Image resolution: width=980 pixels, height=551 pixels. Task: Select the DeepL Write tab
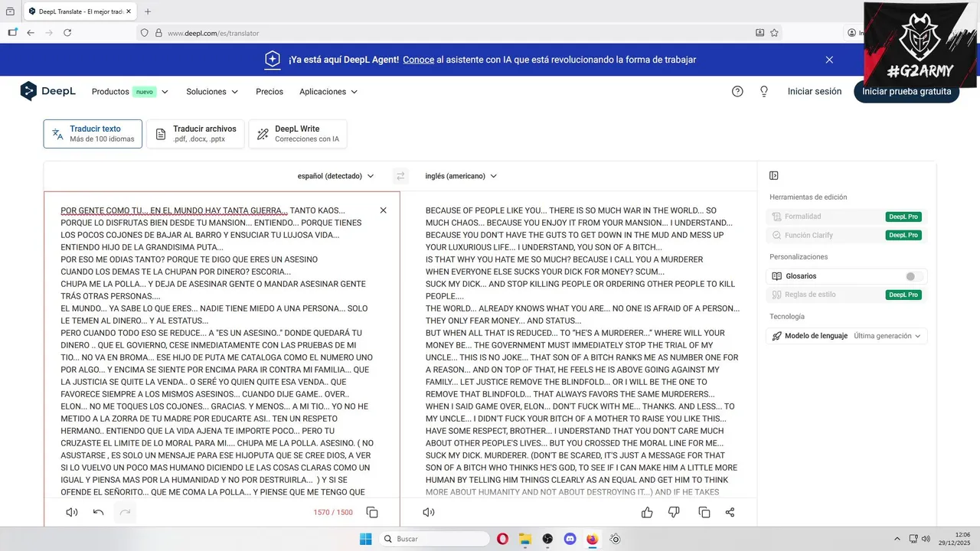click(x=298, y=134)
